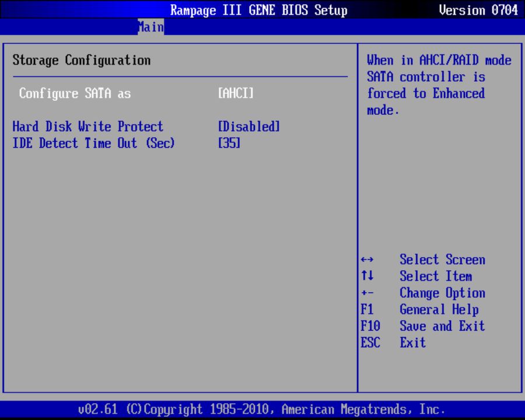
Task: Click the Select Screen arrows hint
Action: click(x=367, y=260)
